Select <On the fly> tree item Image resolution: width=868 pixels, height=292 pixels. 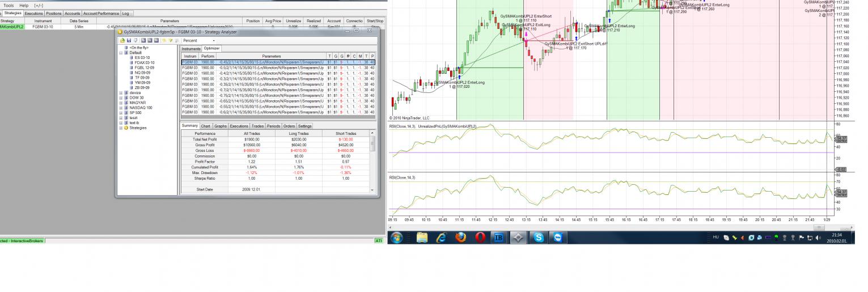(139, 48)
